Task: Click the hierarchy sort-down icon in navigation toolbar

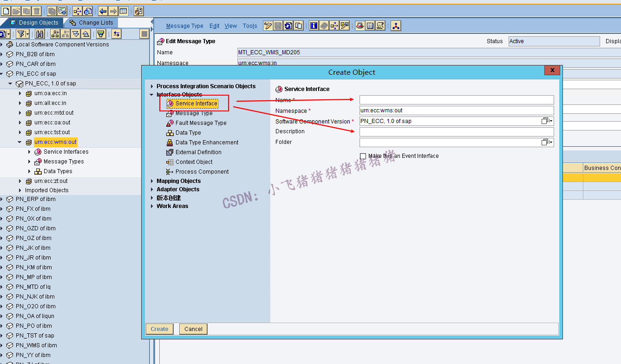Action: click(56, 33)
